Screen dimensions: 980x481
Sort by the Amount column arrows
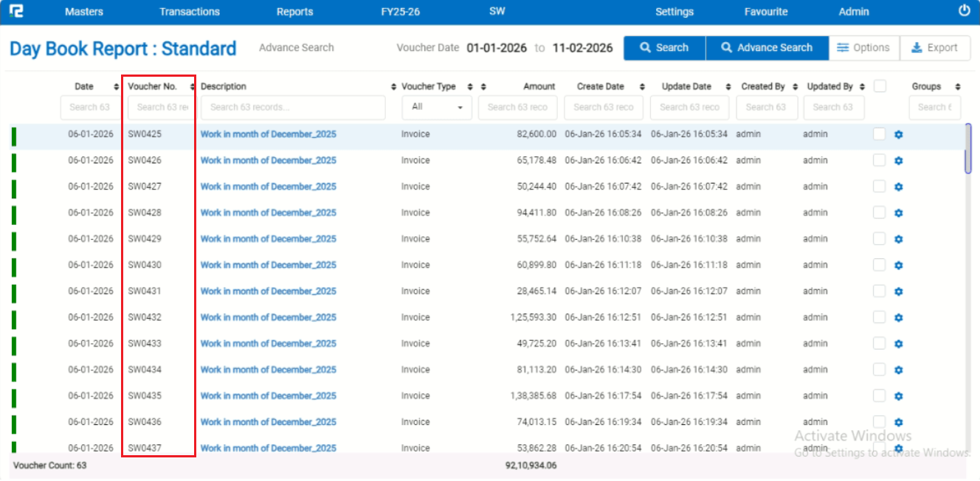483,87
